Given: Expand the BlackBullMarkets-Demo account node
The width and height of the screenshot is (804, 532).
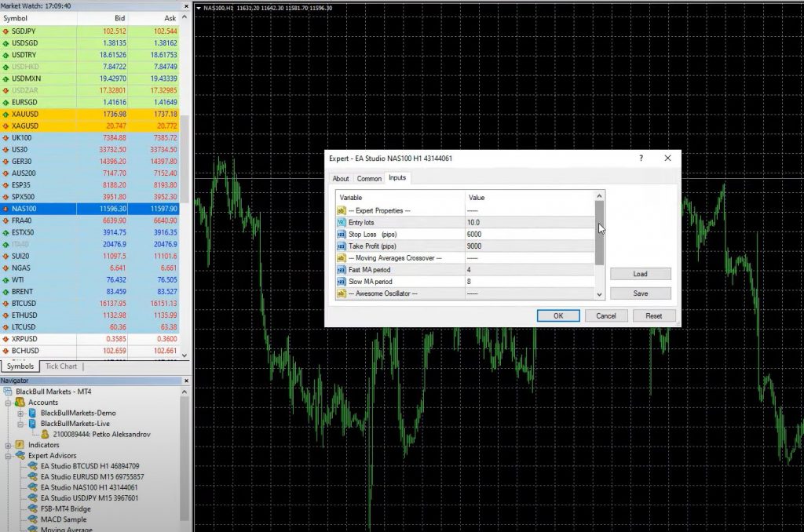Looking at the screenshot, I should coord(21,413).
